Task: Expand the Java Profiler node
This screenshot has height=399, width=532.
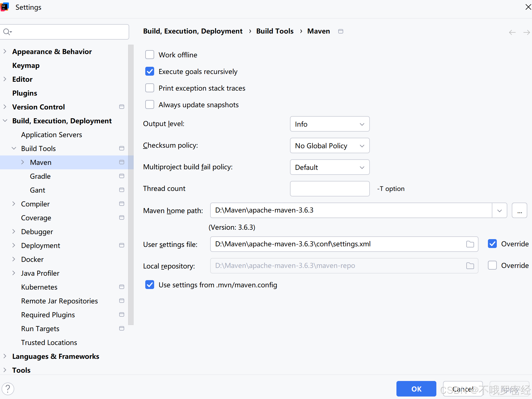Action: tap(14, 273)
